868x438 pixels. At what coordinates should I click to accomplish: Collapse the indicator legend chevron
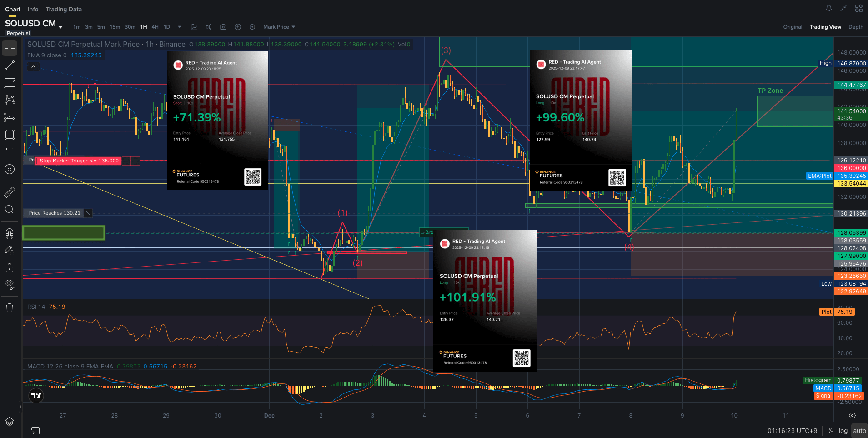(x=33, y=67)
